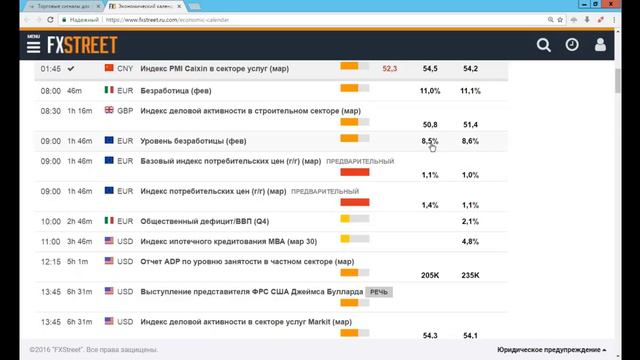Click actual value 52,3 on CNY row
The width and height of the screenshot is (640, 360).
tap(389, 69)
